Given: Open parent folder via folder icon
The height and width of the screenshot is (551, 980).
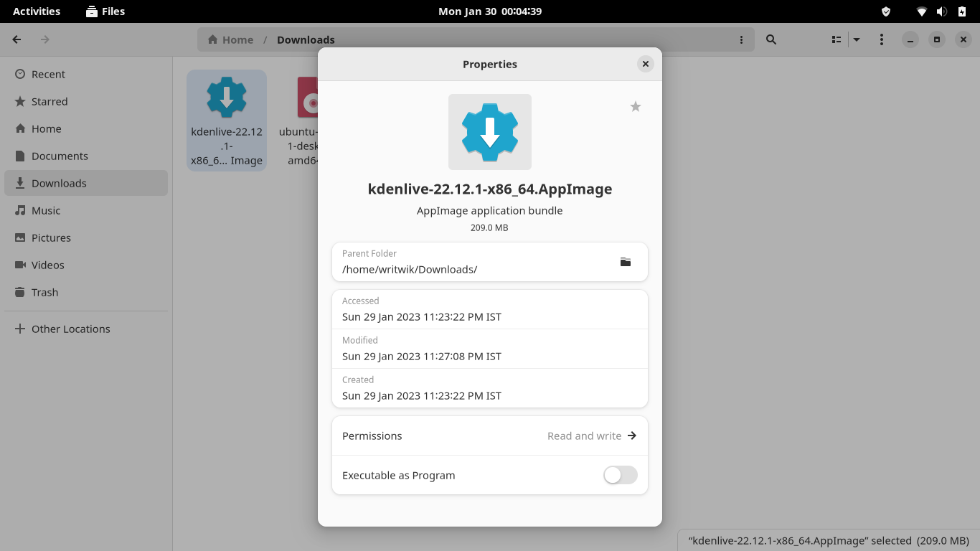Looking at the screenshot, I should (x=625, y=262).
